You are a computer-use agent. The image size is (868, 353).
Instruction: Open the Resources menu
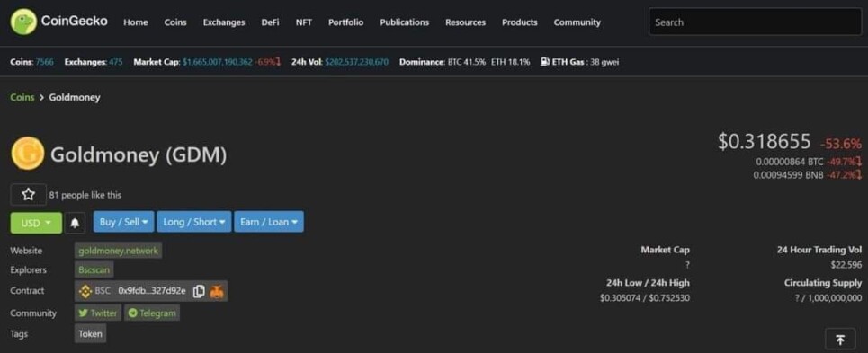click(466, 22)
